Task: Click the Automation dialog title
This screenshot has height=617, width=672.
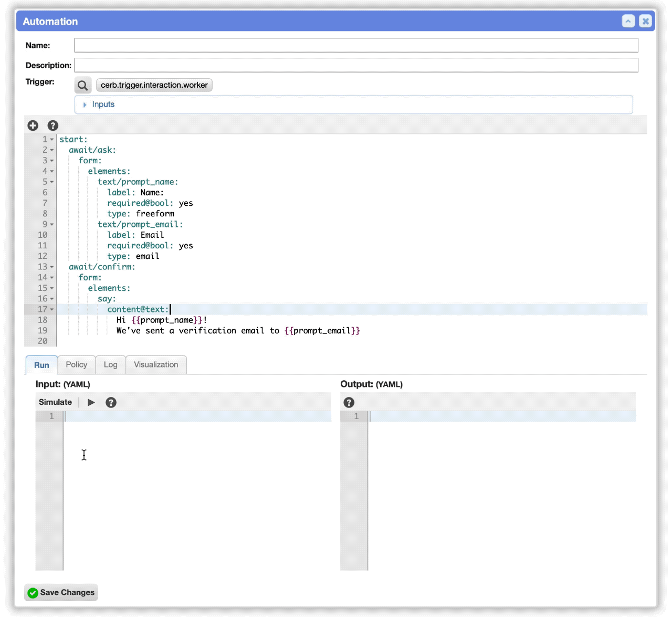Action: 50,22
